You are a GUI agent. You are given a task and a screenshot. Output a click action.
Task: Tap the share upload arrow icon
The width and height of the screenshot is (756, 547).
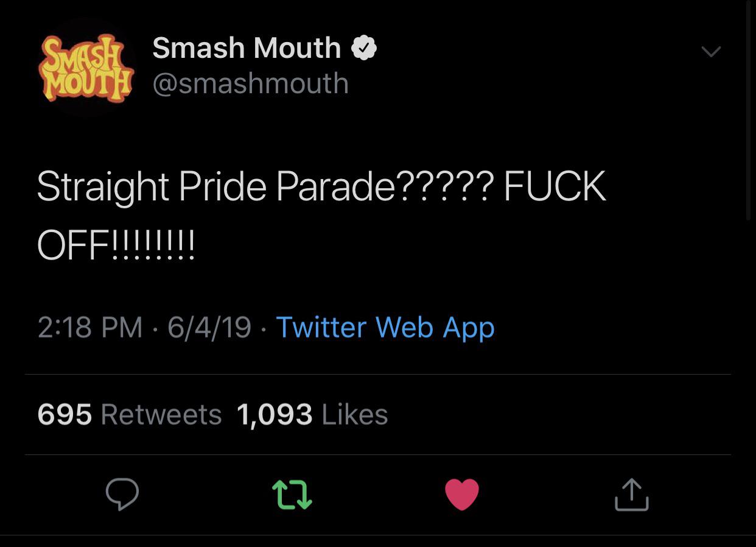pyautogui.click(x=631, y=494)
